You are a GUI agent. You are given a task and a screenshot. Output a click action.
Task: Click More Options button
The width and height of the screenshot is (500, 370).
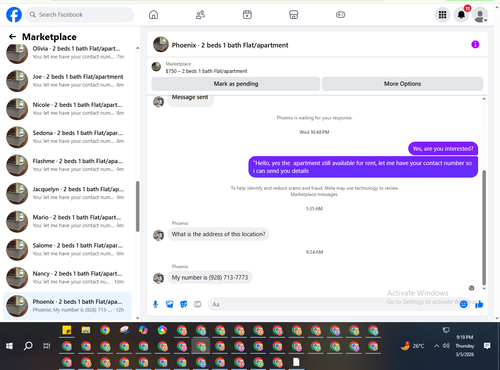pos(402,84)
